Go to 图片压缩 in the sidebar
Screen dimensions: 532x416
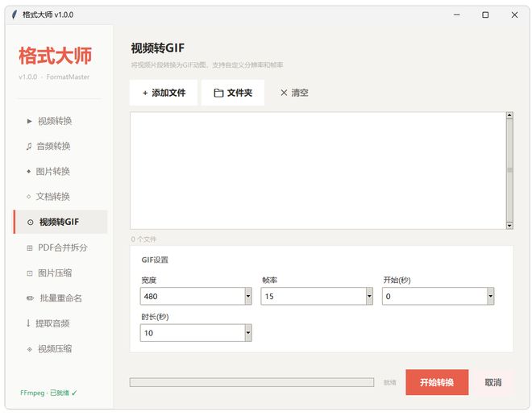(x=60, y=272)
